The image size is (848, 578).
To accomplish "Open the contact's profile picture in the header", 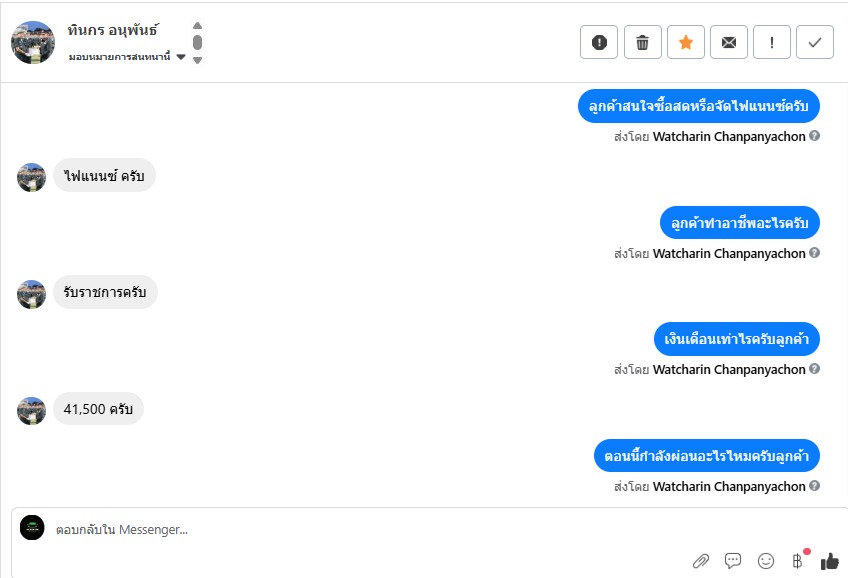I will 32,42.
